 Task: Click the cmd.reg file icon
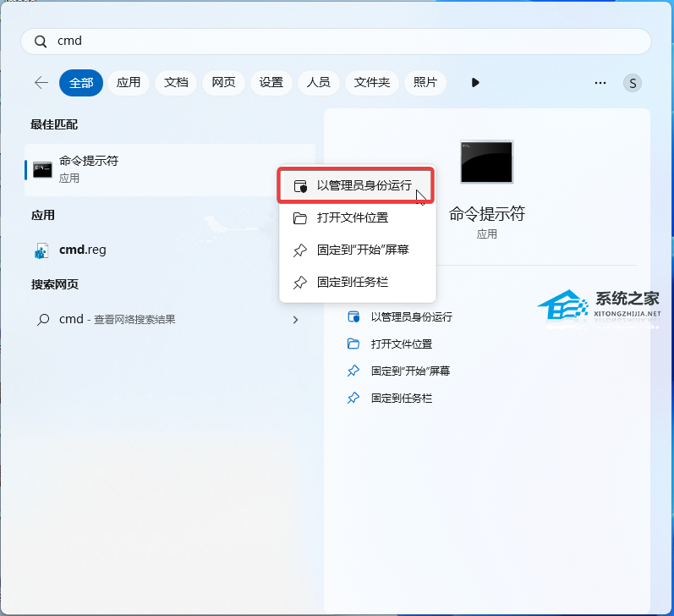pyautogui.click(x=41, y=250)
